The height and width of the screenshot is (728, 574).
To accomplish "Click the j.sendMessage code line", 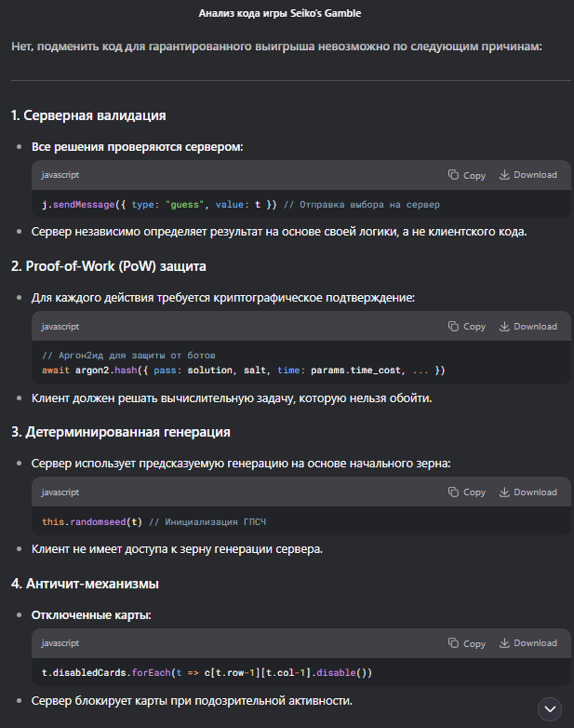I will (x=240, y=205).
